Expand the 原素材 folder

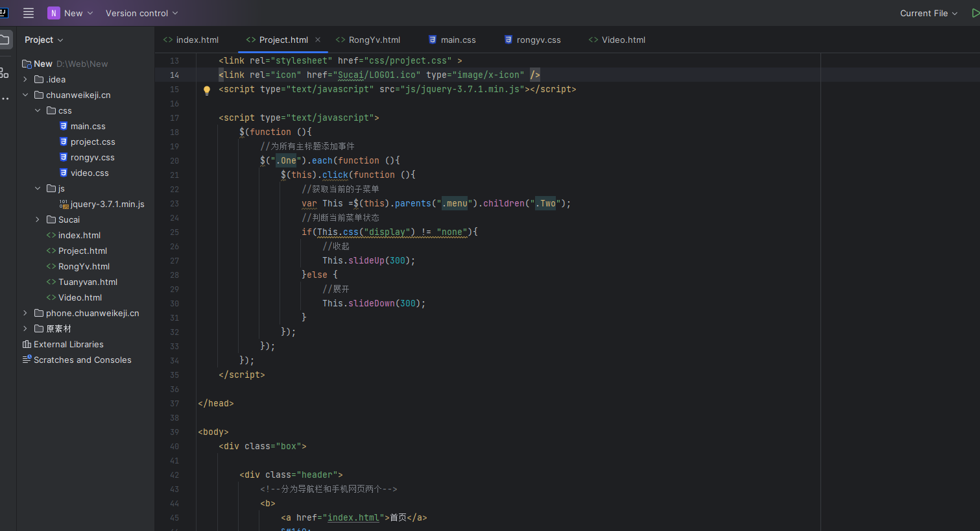pyautogui.click(x=25, y=328)
